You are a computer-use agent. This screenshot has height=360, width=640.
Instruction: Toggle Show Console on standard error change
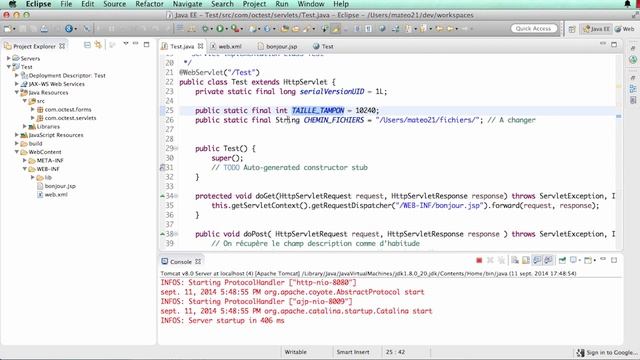click(x=548, y=260)
